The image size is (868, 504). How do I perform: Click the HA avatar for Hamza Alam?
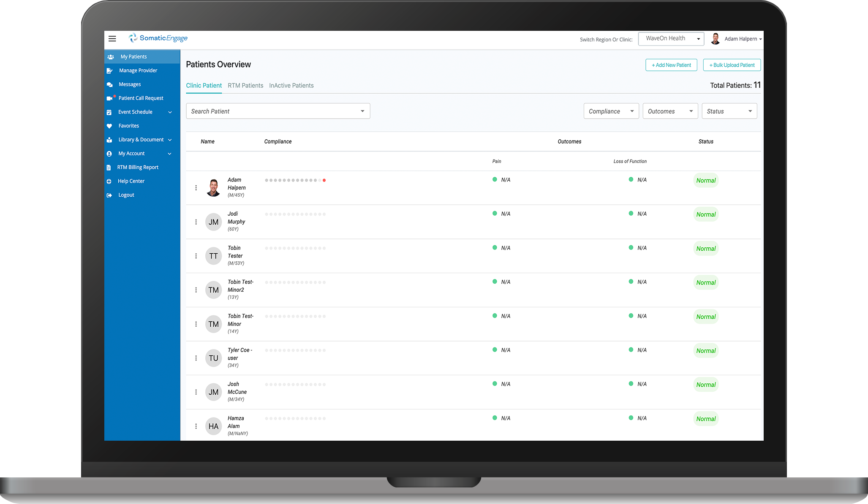(214, 426)
